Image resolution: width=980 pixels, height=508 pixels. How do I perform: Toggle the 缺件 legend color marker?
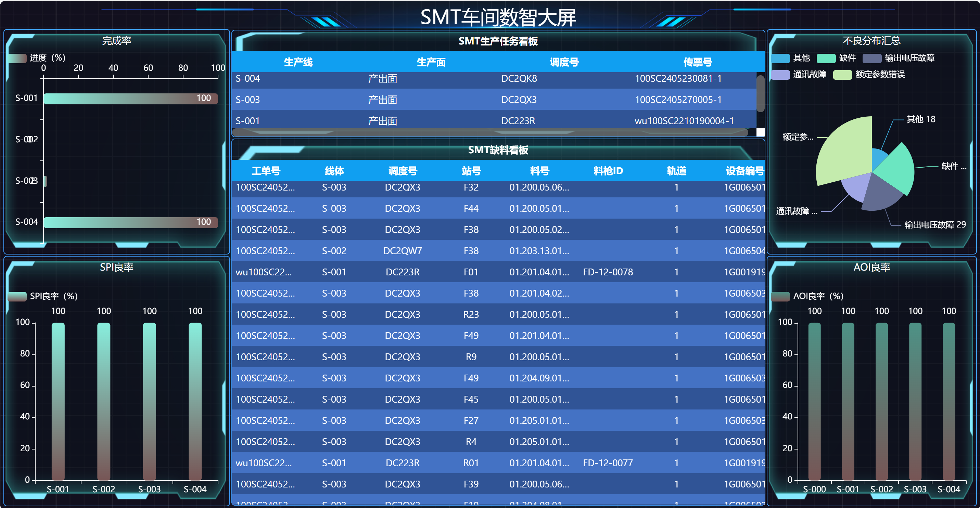[x=826, y=58]
